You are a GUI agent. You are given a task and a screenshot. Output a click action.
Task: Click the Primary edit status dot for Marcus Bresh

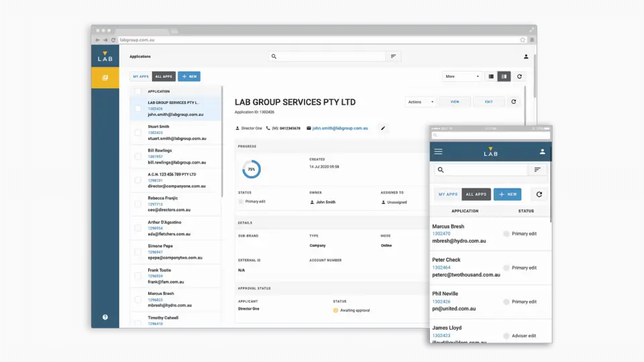(x=506, y=233)
